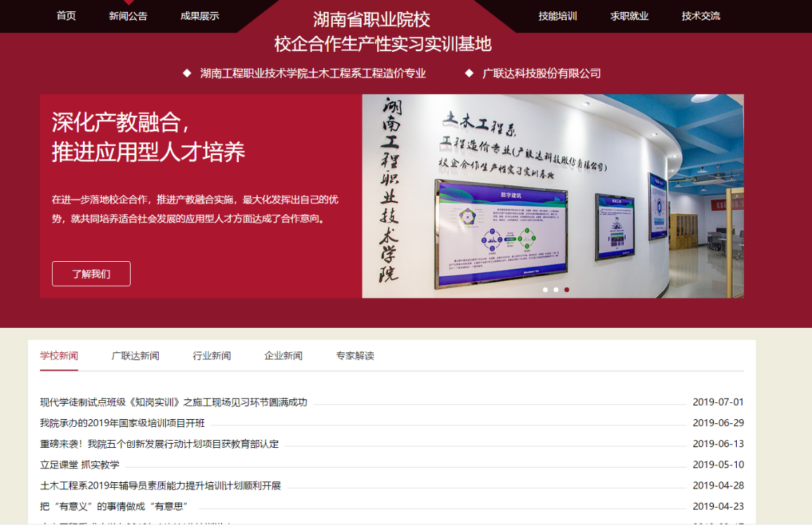Image resolution: width=812 pixels, height=530 pixels.
Task: Switch to the 企业新闻 tab
Action: [x=283, y=356]
